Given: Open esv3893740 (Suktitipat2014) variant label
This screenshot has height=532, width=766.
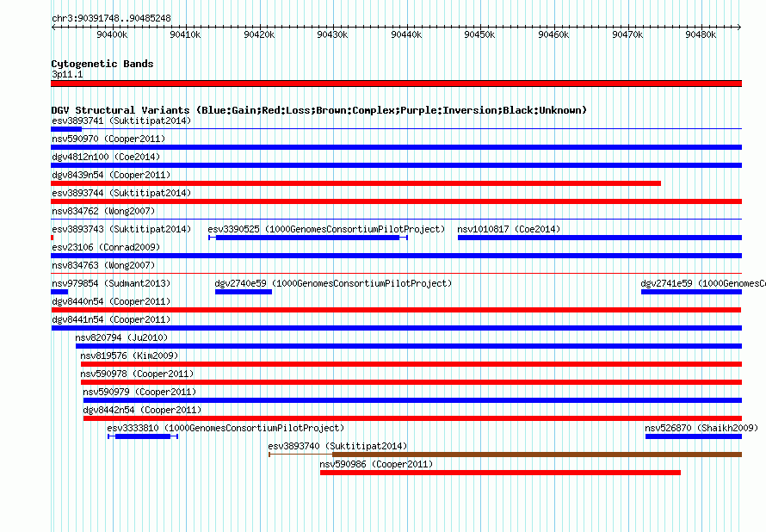Looking at the screenshot, I should 337,446.
